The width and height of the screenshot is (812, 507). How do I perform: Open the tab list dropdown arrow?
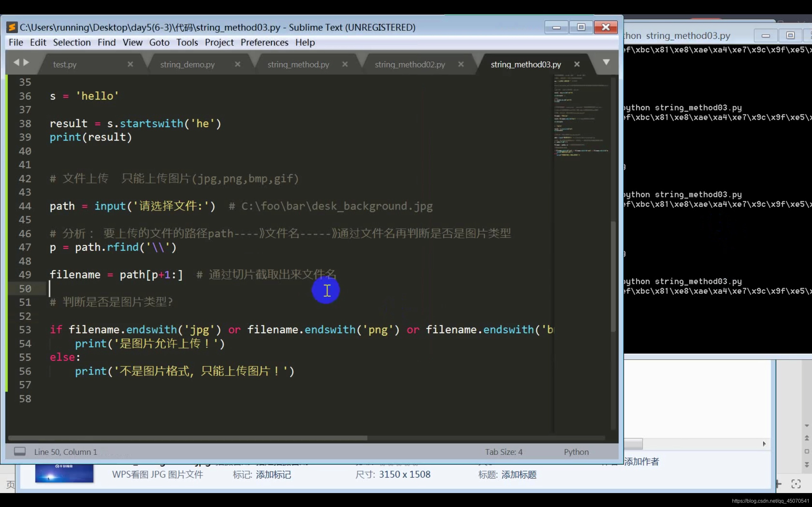606,62
